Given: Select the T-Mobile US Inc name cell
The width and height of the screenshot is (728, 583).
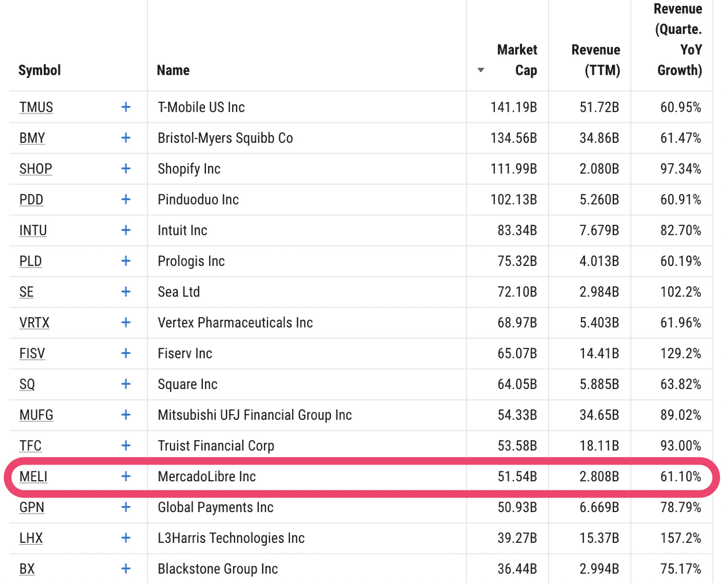Looking at the screenshot, I should pos(201,107).
